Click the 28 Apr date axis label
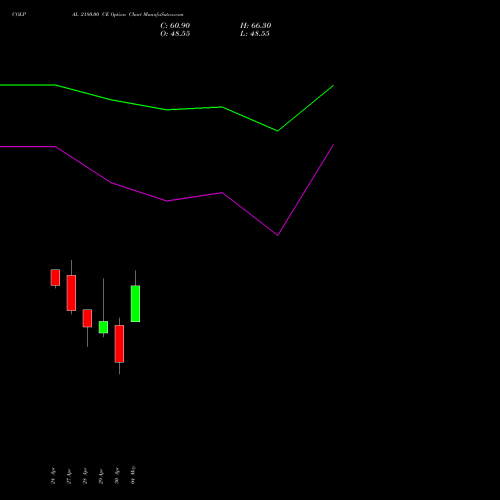 (85, 476)
